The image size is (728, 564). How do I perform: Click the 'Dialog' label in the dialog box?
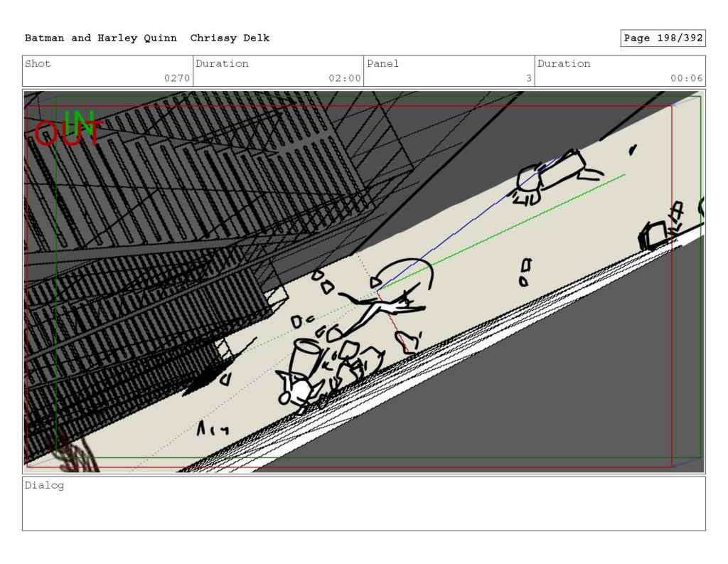(45, 486)
